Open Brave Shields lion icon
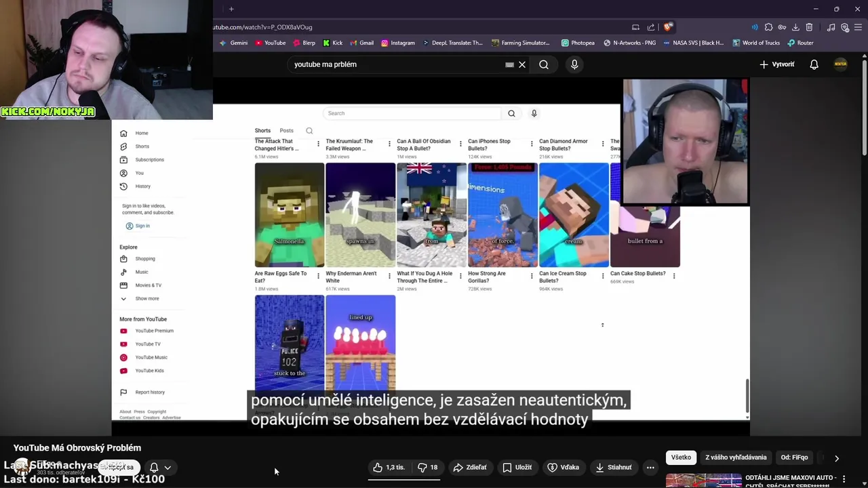868x488 pixels. coord(668,27)
